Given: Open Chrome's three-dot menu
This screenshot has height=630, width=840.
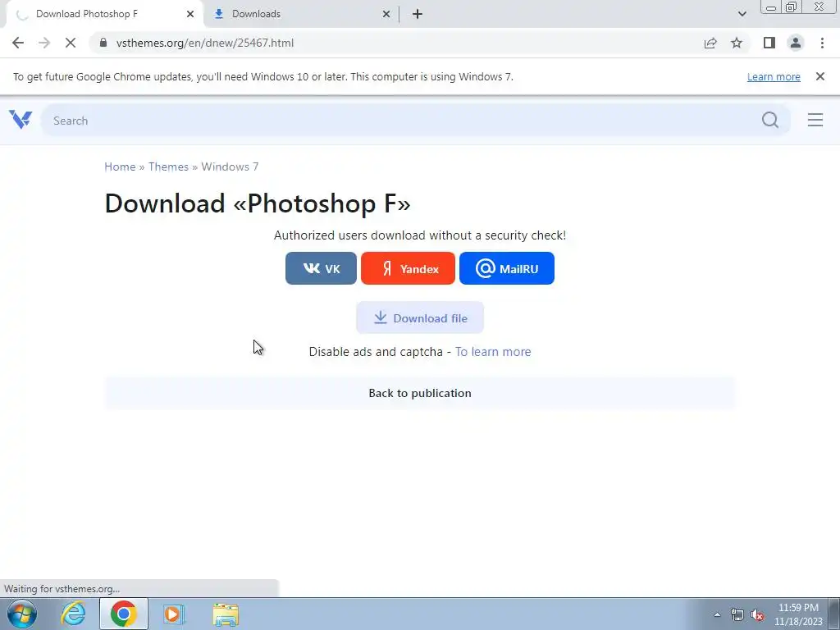Looking at the screenshot, I should tap(822, 43).
